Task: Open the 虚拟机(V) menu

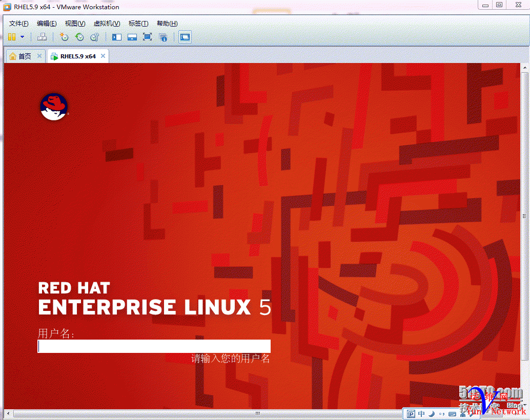Action: click(107, 24)
